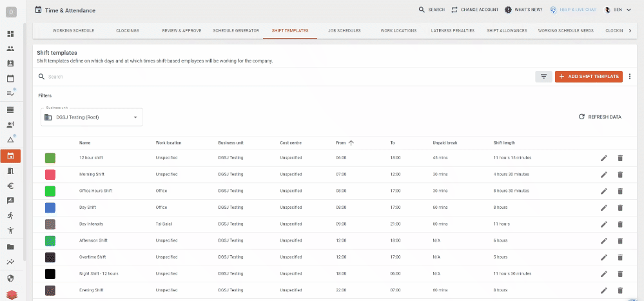Screen dimensions: 644x301
Task: Open the analytics chart icon in the sidebar
Action: pos(11,262)
